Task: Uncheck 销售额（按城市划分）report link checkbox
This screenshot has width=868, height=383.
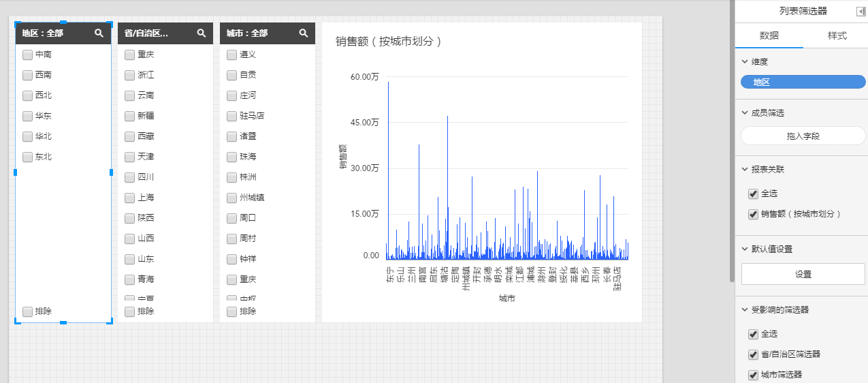Action: point(753,214)
